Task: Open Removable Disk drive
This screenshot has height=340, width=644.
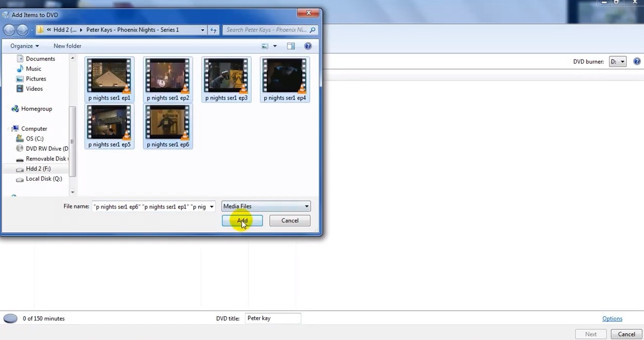Action: (47, 159)
